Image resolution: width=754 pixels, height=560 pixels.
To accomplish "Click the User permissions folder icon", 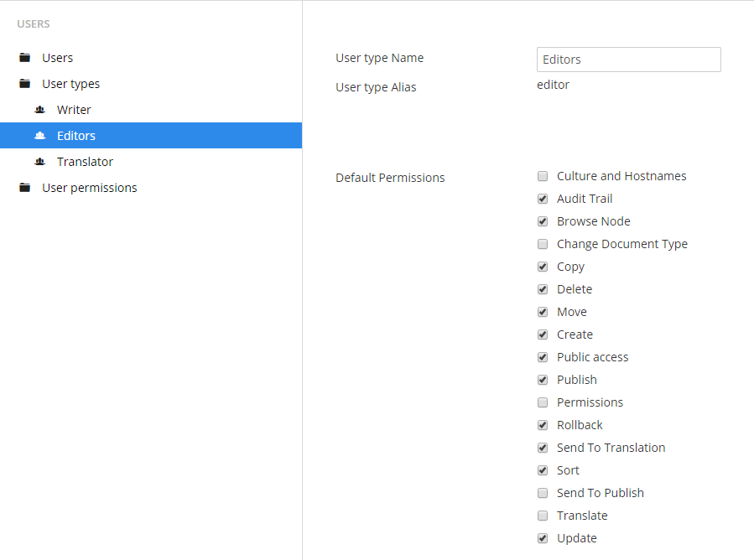I will click(25, 188).
